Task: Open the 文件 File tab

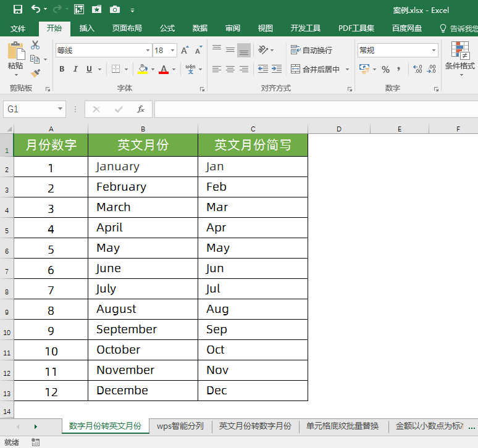Action: 18,28
